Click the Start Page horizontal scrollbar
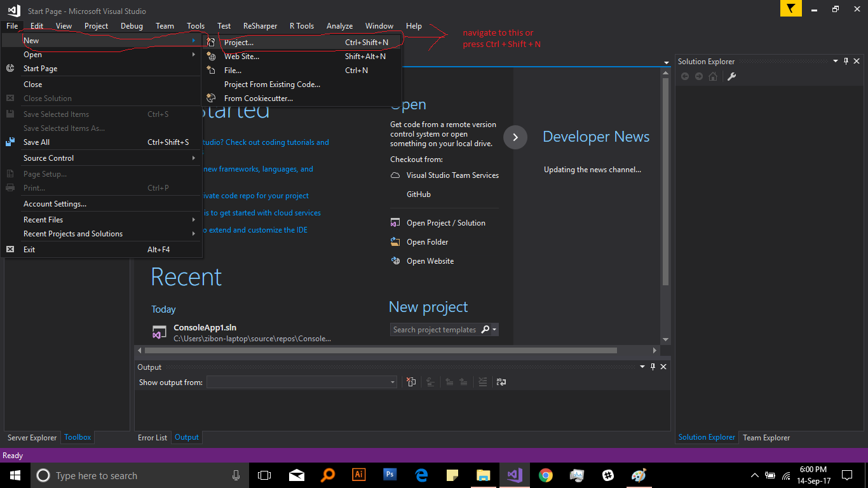Viewport: 868px width, 488px height. click(x=381, y=350)
